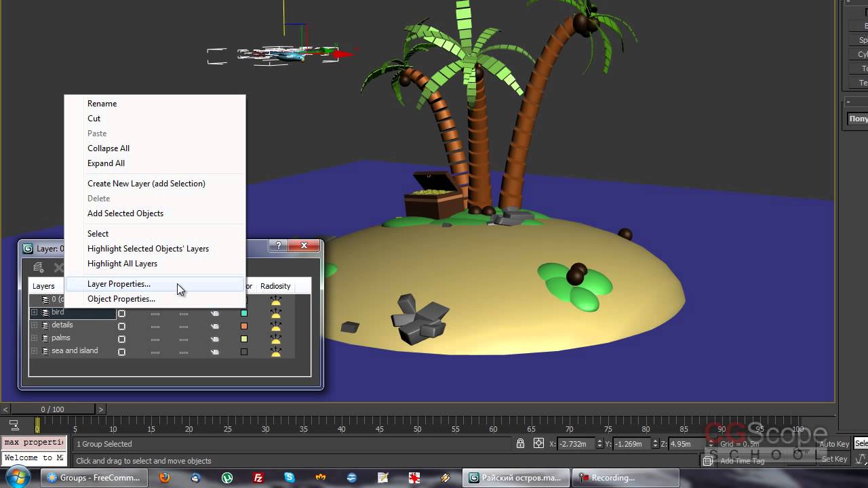
Task: Open the mini curve editor icon beside timeline
Action: tap(14, 426)
